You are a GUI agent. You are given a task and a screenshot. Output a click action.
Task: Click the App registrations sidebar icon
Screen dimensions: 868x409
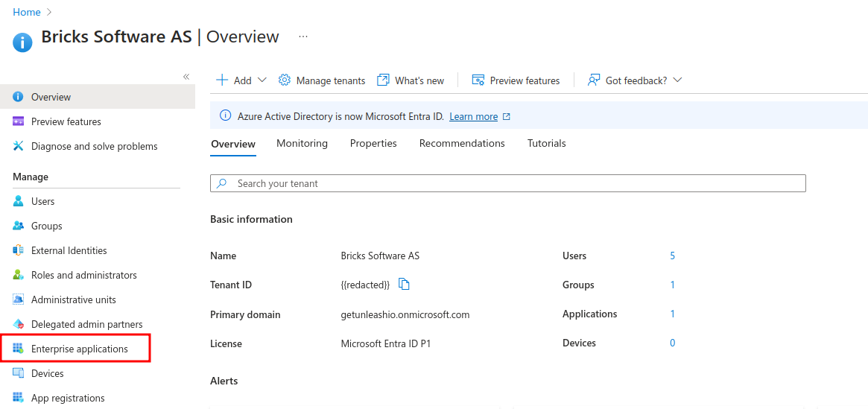(x=19, y=398)
